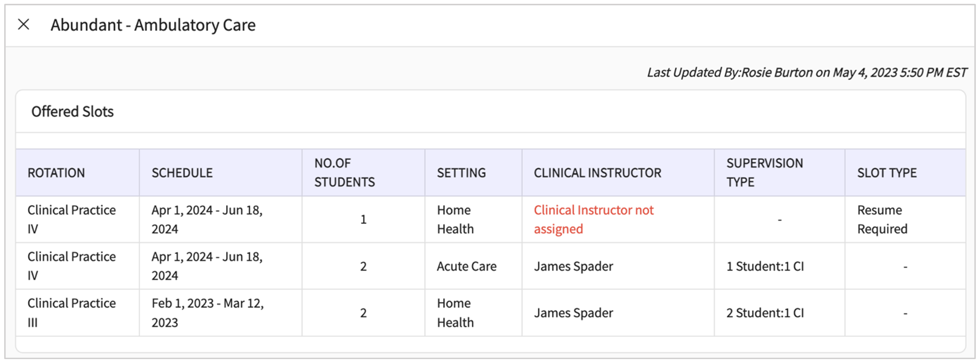Screen dimensions: 980x363
Task: Click the 1 Student:1 CI supervision cell
Action: pos(765,267)
